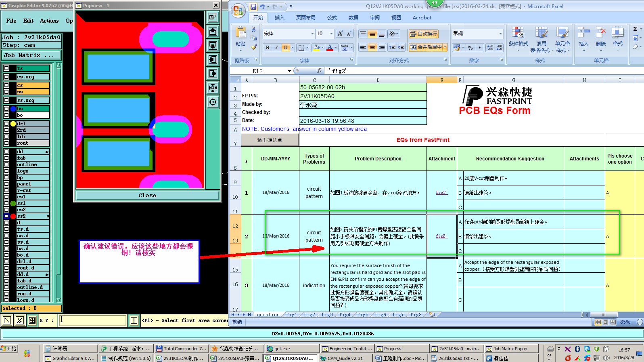Click the blue color dot of layer bs
This screenshot has height=362, width=644.
coord(13,109)
